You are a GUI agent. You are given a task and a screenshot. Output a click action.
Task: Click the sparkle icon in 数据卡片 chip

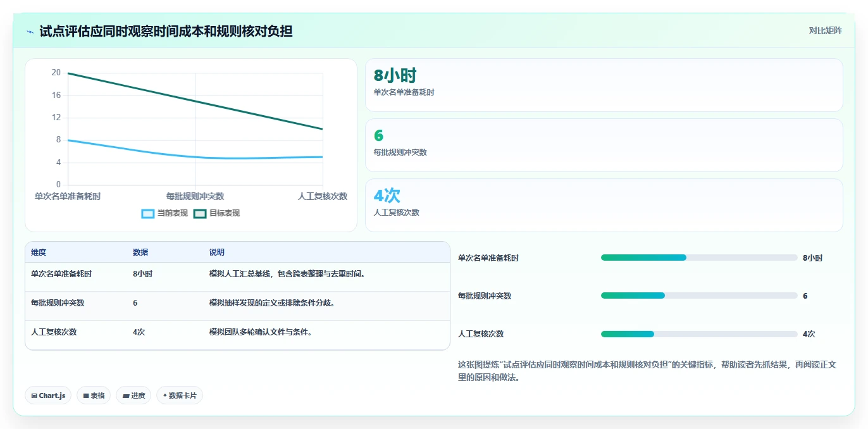coord(165,395)
